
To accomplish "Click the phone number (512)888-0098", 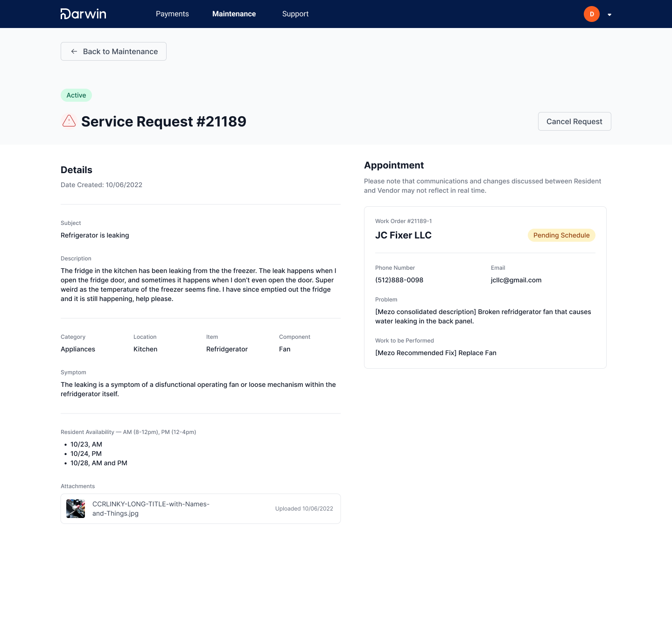I will click(x=399, y=280).
